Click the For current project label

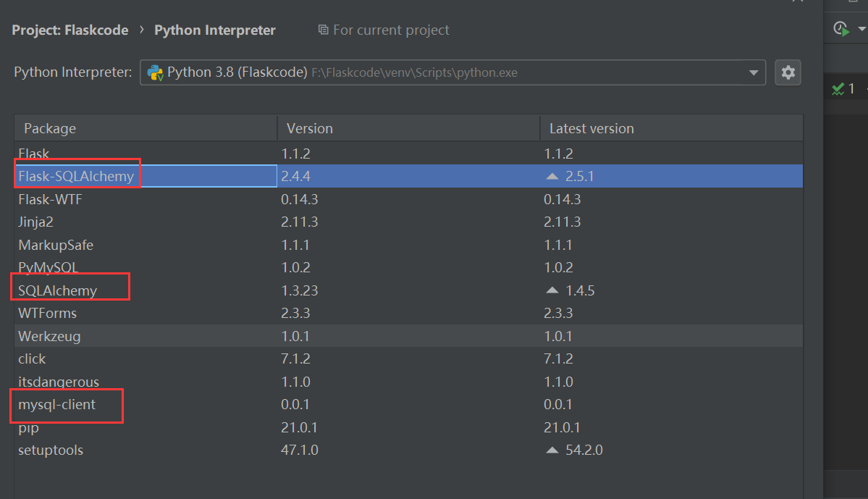point(392,30)
